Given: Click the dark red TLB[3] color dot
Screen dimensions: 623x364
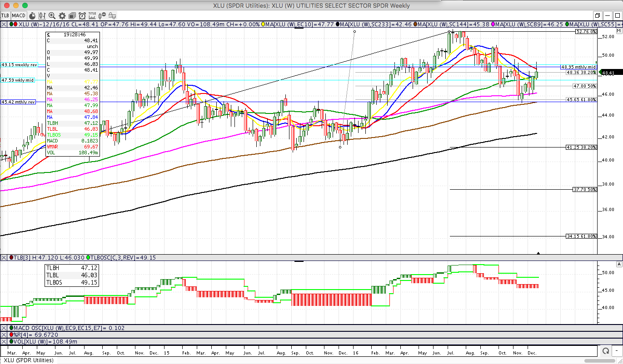Looking at the screenshot, I should click(11, 258).
